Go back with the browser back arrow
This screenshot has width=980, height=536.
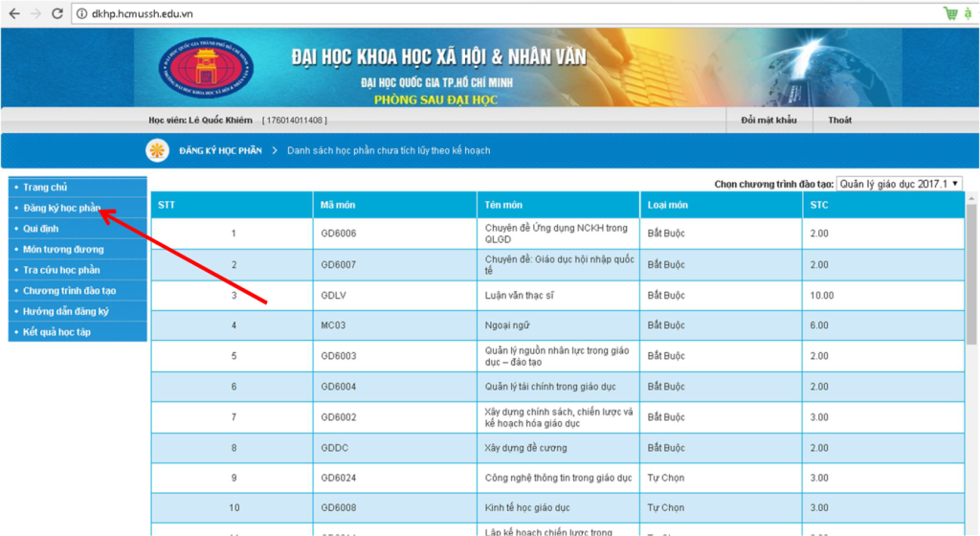(14, 13)
